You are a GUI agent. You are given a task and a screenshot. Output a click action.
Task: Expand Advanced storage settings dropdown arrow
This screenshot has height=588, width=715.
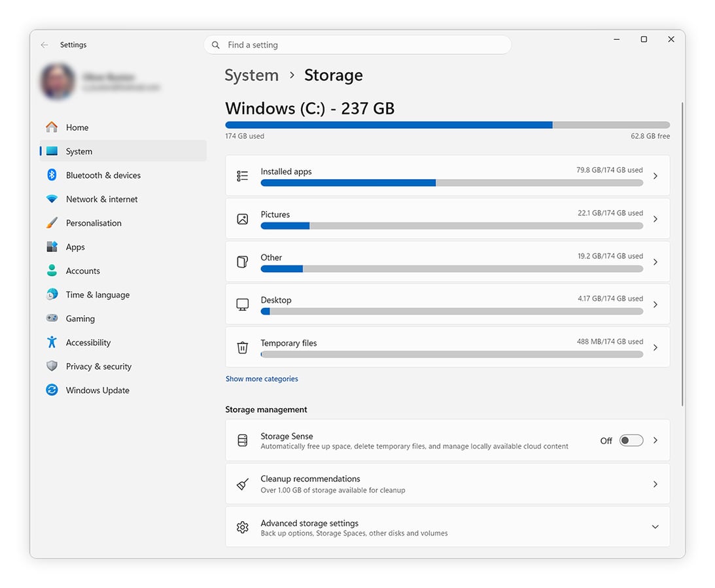pyautogui.click(x=655, y=527)
